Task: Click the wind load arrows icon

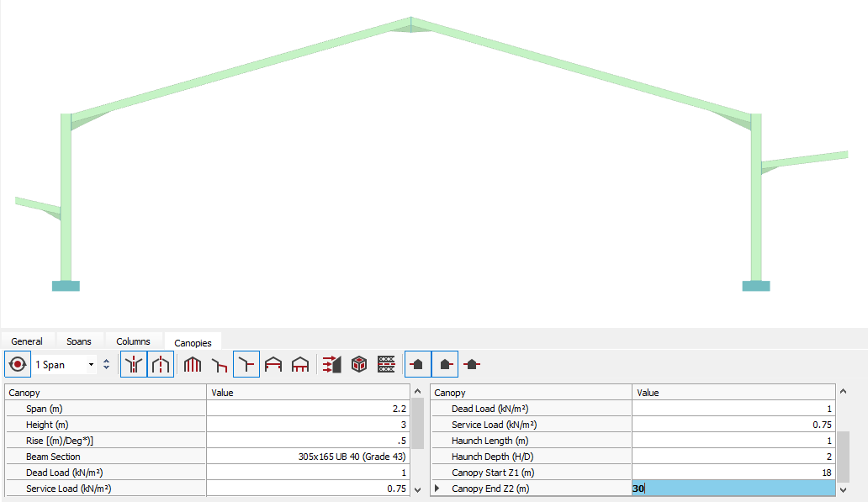Action: point(332,365)
